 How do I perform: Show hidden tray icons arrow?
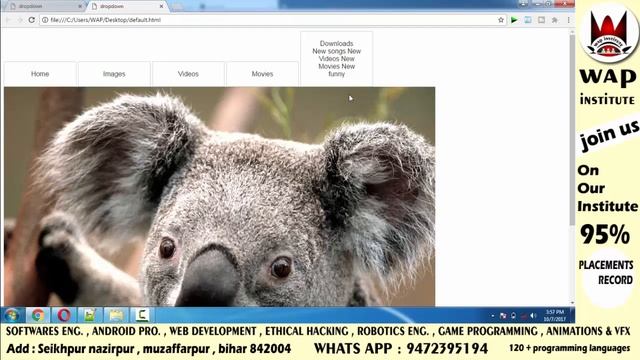(493, 316)
